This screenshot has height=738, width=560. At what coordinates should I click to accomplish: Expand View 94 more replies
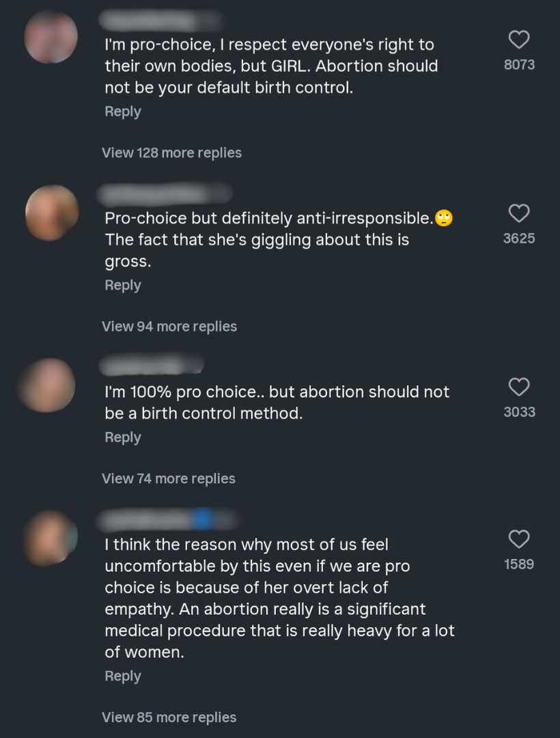[169, 326]
